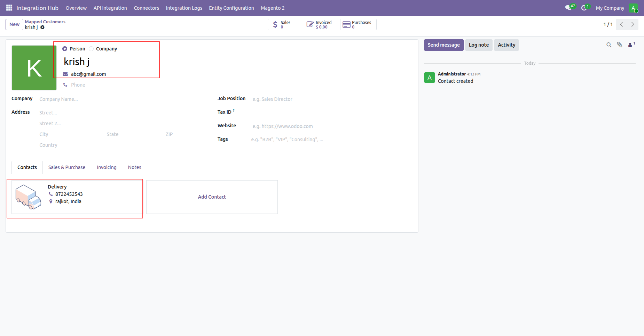Screen dimensions: 644x336
Task: Open Sales stat button with dollar icon
Action: [x=286, y=24]
